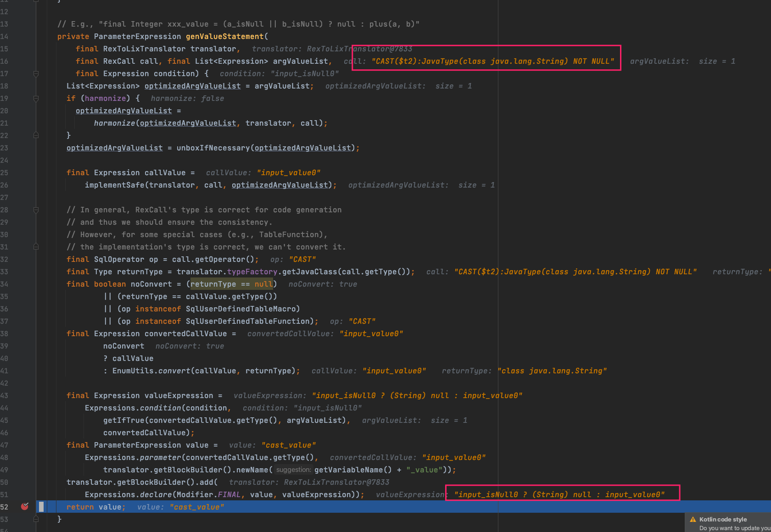Click the convertedCallValue declaration on line 38

186,333
